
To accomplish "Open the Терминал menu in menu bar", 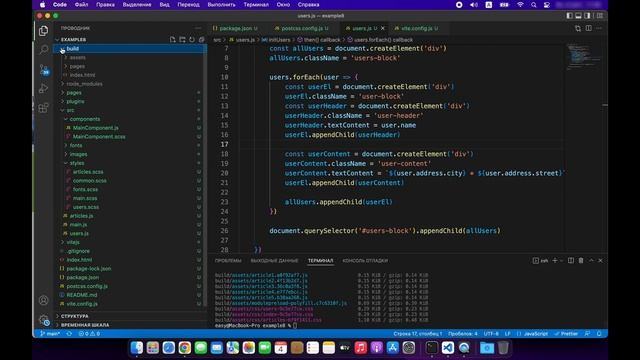I will pyautogui.click(x=256, y=5).
